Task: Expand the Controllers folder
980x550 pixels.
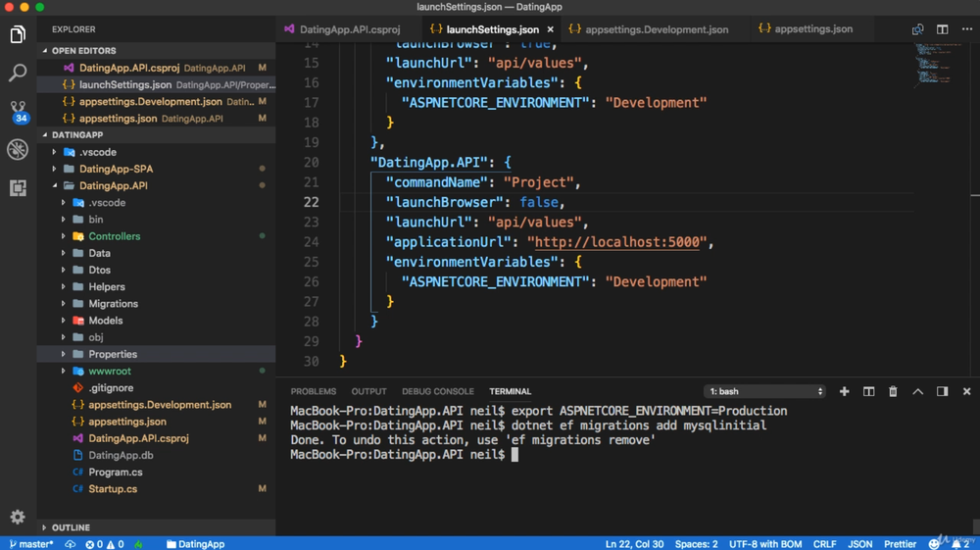Action: 114,236
